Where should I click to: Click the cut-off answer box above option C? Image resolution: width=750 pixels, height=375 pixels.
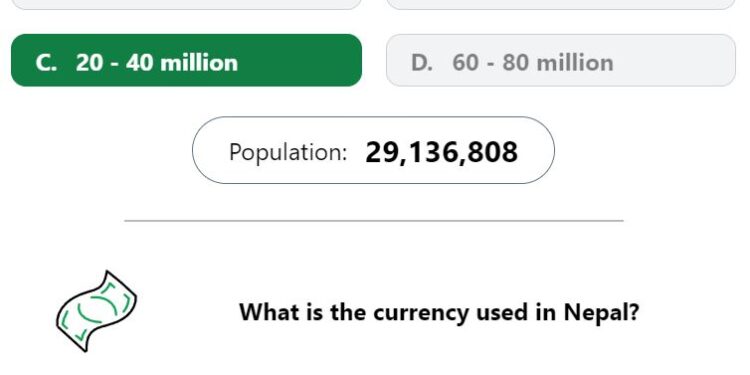coord(186,4)
